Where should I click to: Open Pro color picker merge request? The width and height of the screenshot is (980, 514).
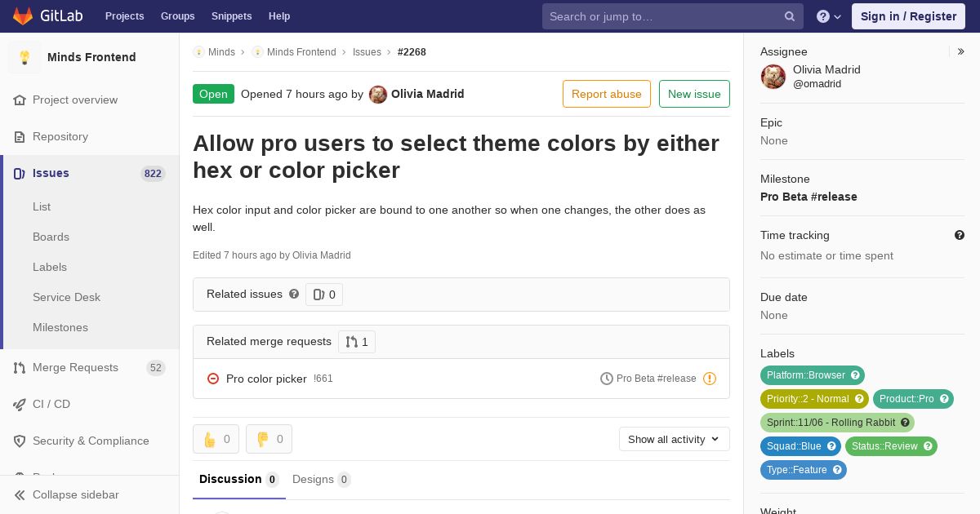(x=266, y=379)
